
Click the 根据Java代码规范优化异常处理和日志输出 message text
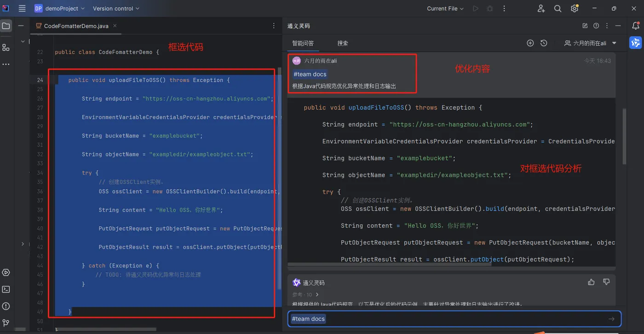(344, 86)
